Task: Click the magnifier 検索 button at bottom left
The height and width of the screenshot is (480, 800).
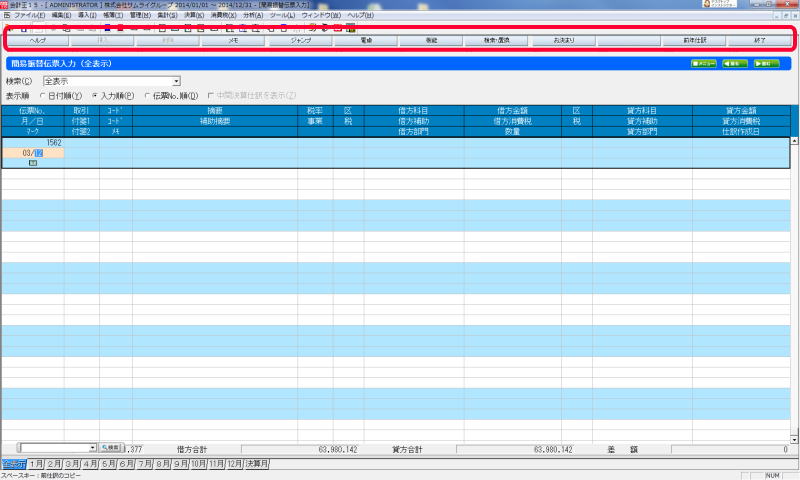Action: (112, 449)
